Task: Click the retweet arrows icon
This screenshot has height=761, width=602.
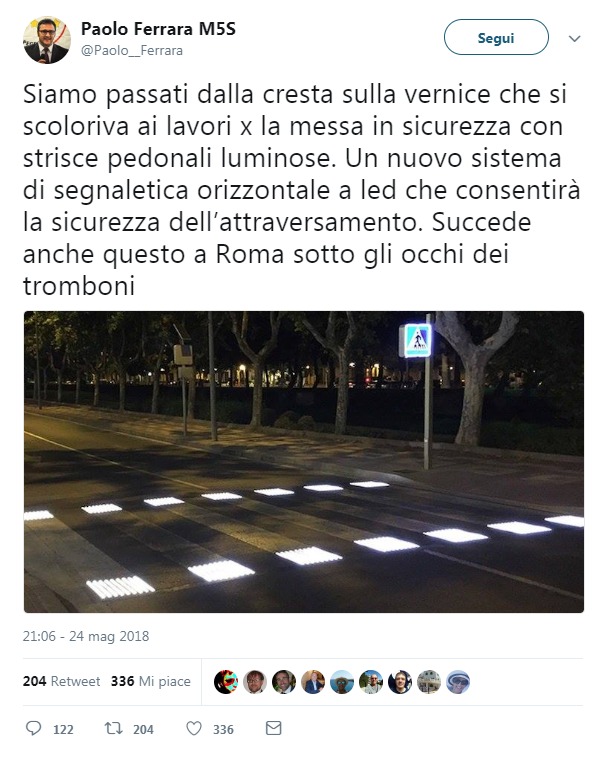Action: [x=114, y=728]
